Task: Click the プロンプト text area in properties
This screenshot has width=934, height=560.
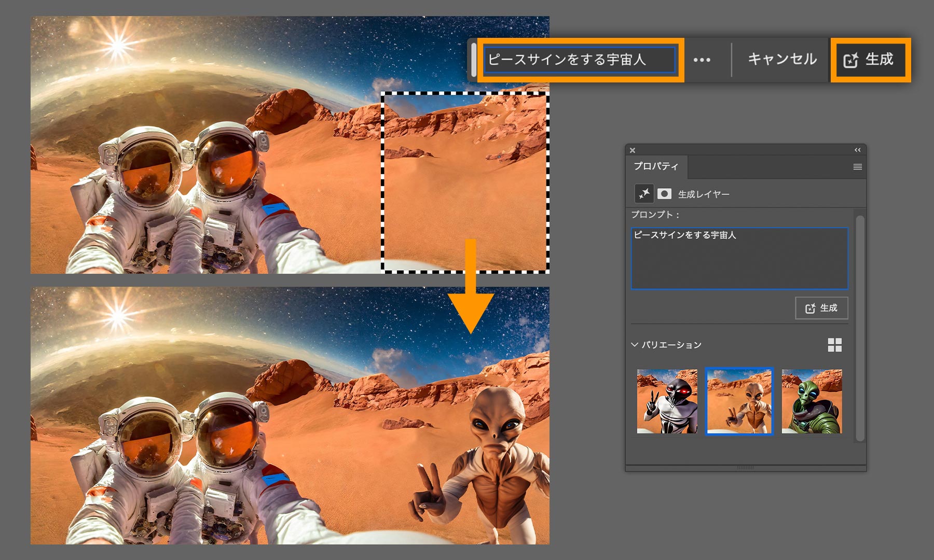Action: tap(739, 258)
